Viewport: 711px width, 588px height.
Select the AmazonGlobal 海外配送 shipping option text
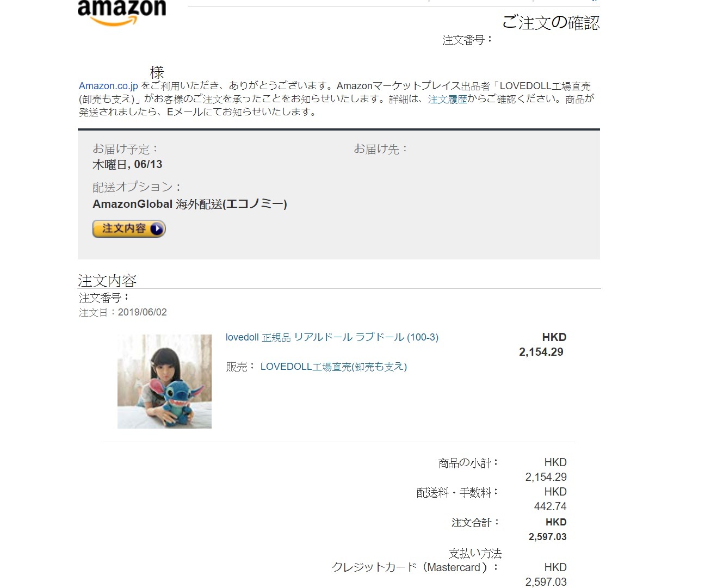190,205
